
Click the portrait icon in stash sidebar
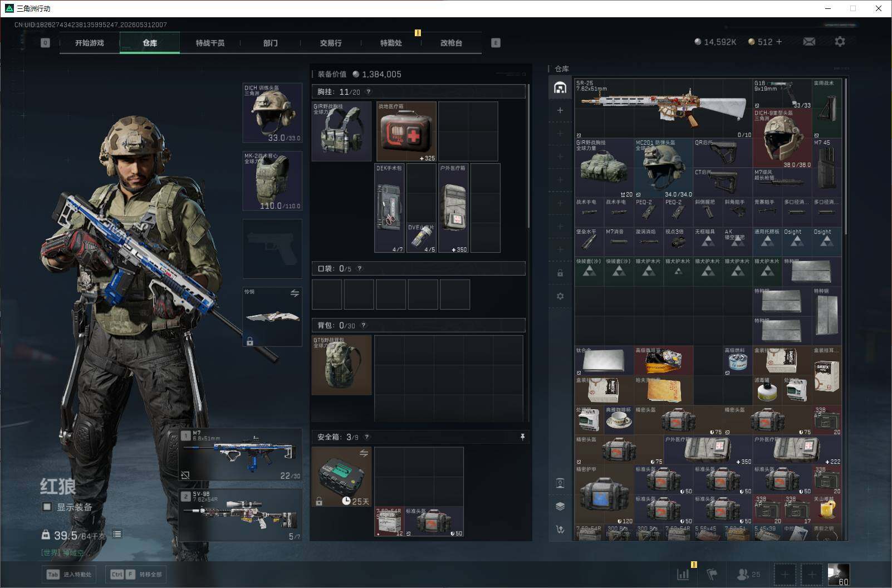[x=560, y=483]
